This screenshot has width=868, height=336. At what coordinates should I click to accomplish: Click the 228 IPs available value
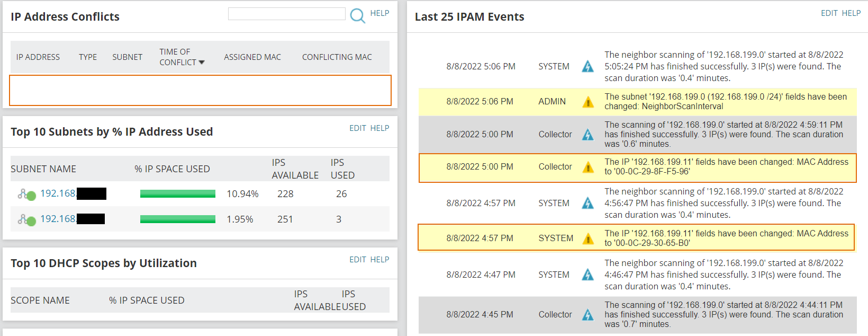(x=285, y=194)
